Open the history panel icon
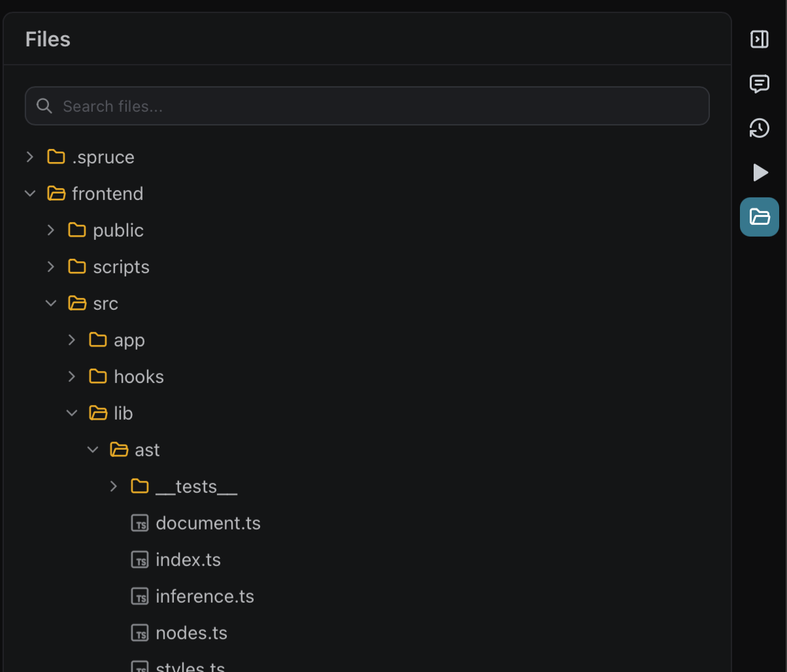The image size is (787, 672). tap(759, 128)
